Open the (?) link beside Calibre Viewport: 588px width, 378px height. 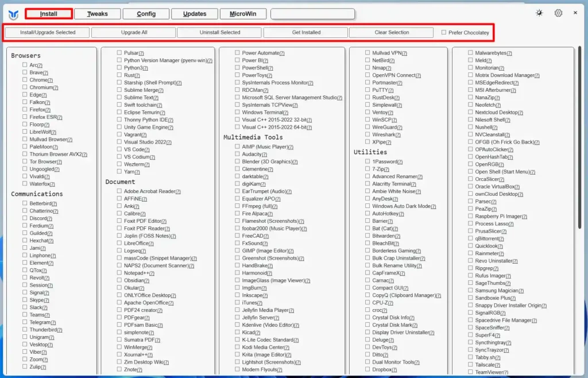[142, 214]
